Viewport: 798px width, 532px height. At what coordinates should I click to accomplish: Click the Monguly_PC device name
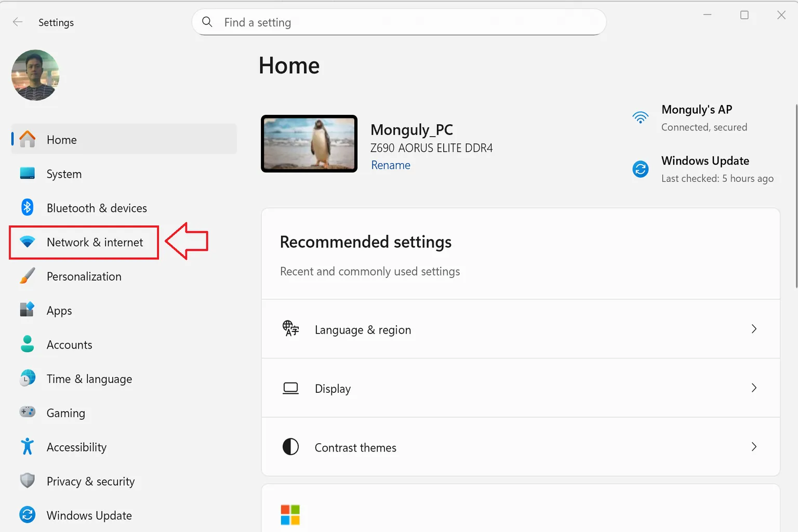(x=411, y=130)
